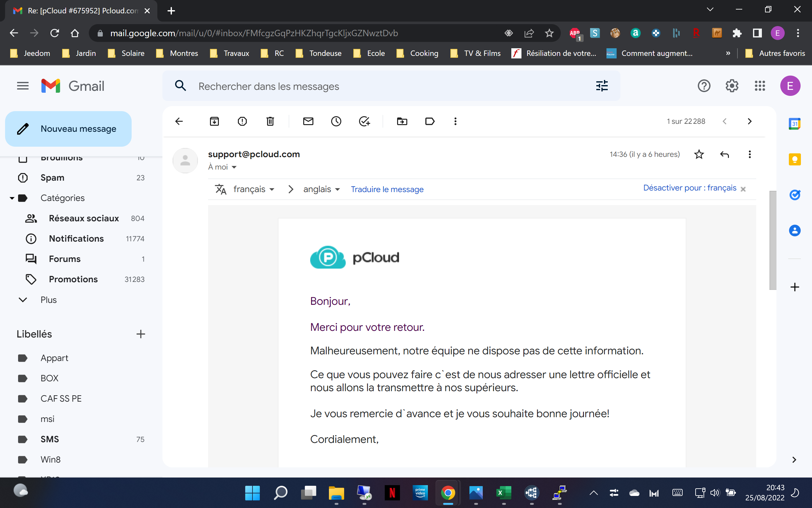Click Désactiver pour : français link
Screen dimensions: 812x508
(x=690, y=188)
